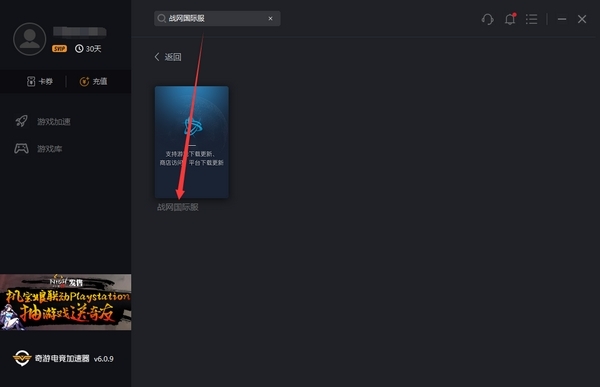This screenshot has height=387, width=600.
Task: Clear the search box with X
Action: pyautogui.click(x=271, y=18)
